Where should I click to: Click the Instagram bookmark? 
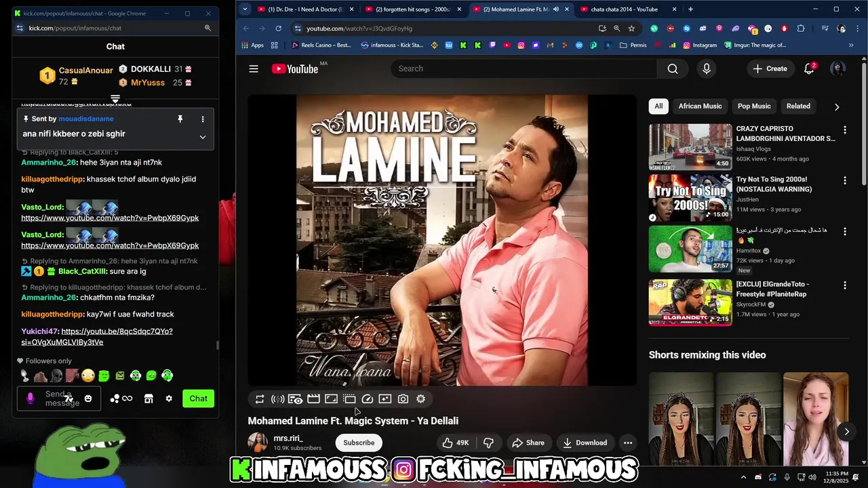[x=699, y=45]
